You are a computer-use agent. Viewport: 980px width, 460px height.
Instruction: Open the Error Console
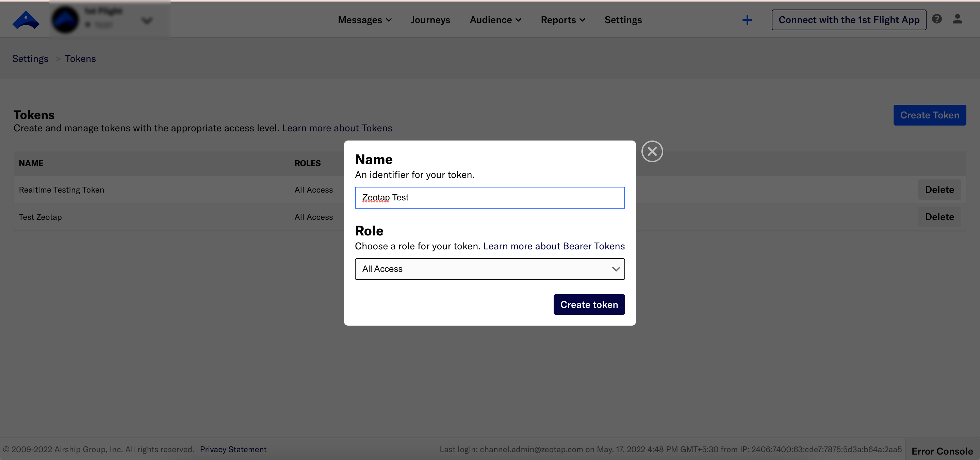(x=942, y=451)
